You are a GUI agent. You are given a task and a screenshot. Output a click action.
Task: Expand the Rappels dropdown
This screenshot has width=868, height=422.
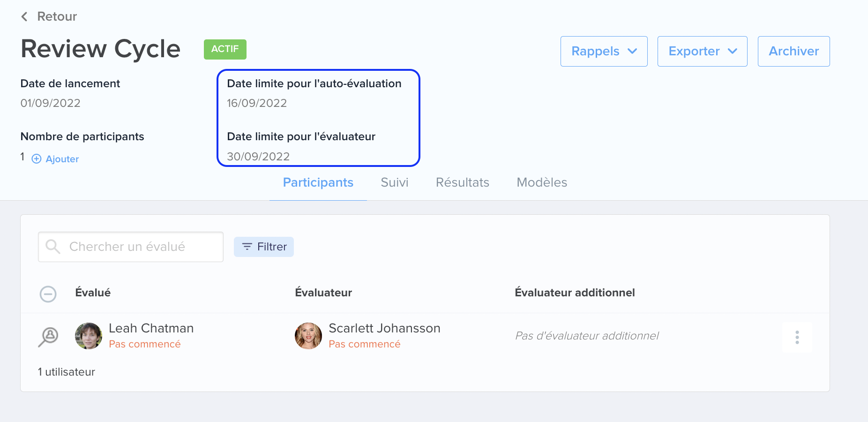click(604, 51)
